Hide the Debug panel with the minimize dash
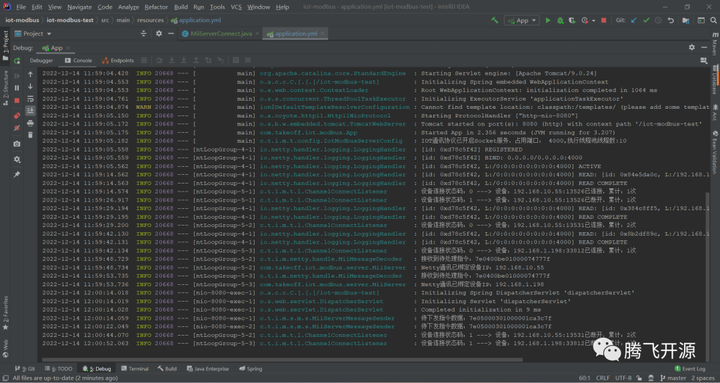This screenshot has width=720, height=383. pos(704,47)
